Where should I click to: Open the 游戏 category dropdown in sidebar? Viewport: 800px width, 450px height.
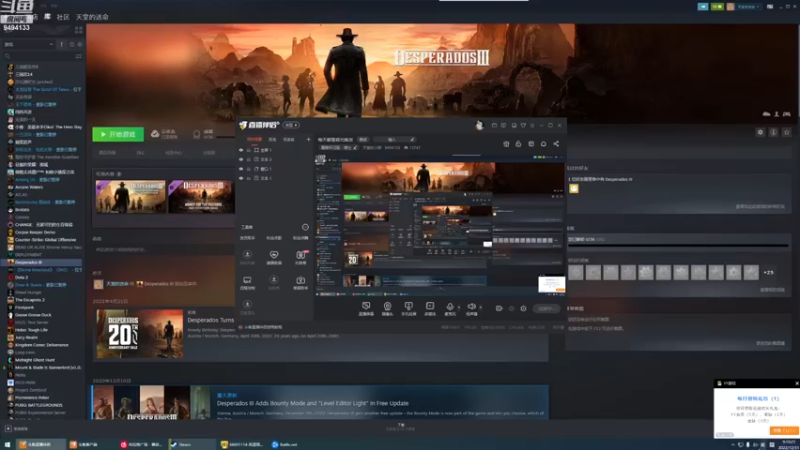pos(29,44)
